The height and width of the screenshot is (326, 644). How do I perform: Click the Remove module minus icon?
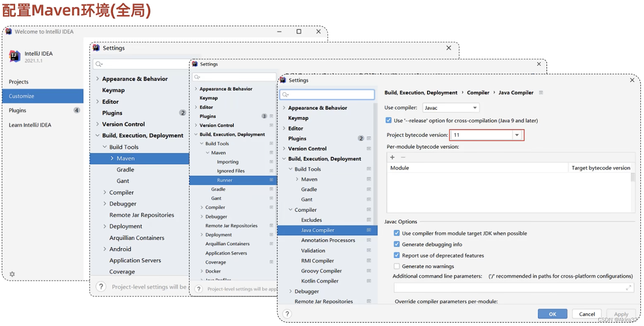pyautogui.click(x=403, y=157)
